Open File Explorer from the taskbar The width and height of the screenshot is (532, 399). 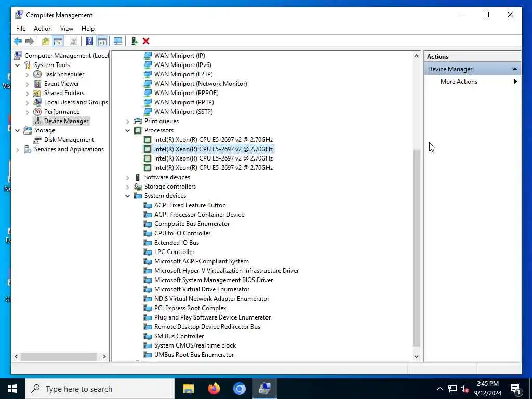pos(188,389)
